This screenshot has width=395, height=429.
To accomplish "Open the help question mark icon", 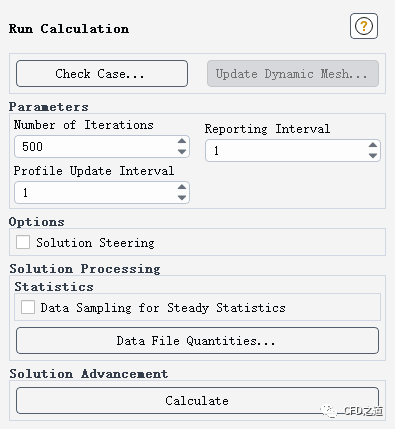I will click(364, 26).
